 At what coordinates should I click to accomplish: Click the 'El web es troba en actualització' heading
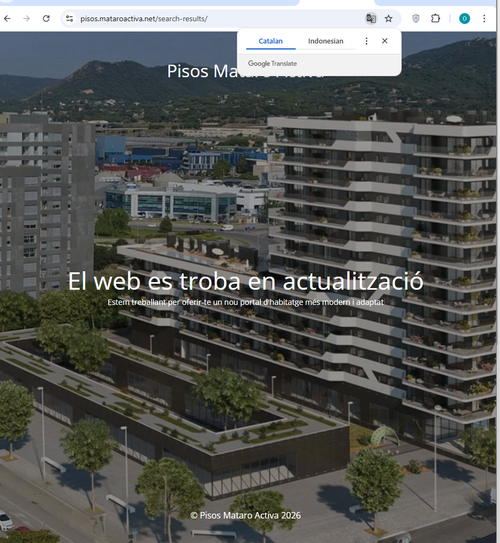click(245, 281)
